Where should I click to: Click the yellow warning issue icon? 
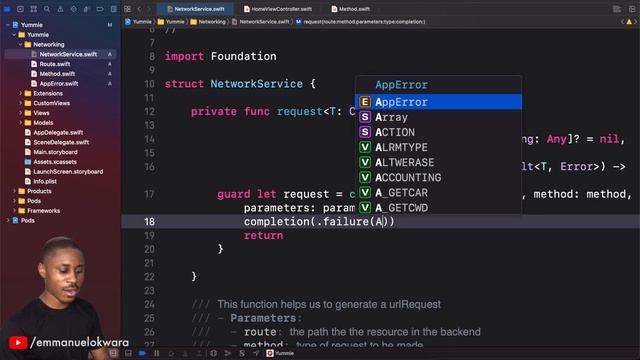point(629,22)
